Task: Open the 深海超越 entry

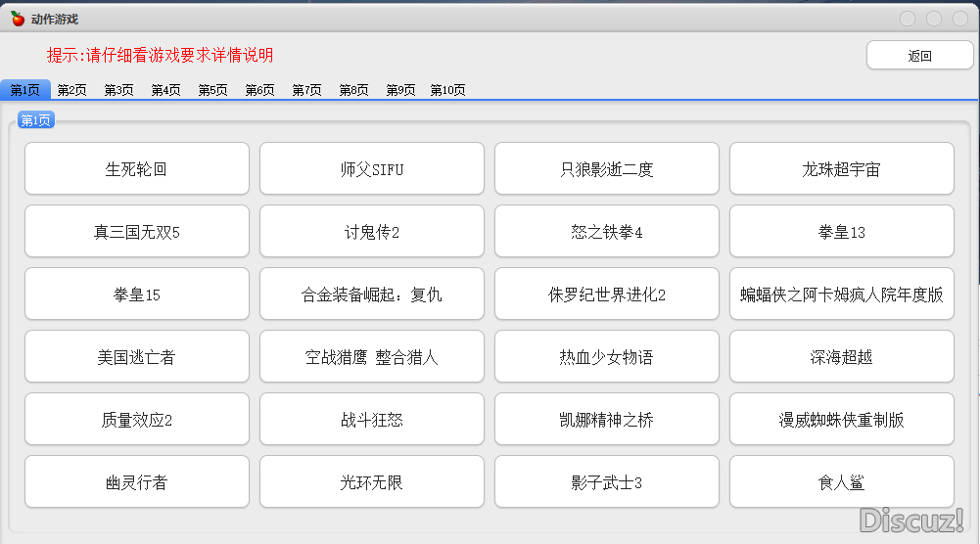Action: tap(842, 356)
